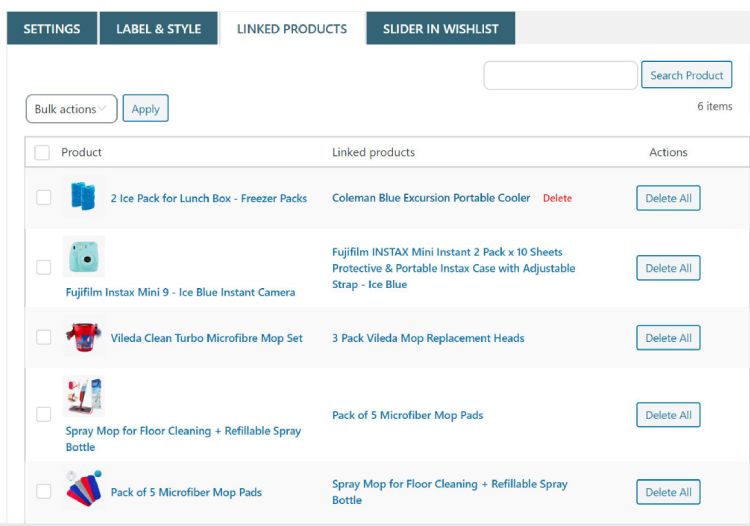Image resolution: width=750 pixels, height=526 pixels.
Task: Click the 6 items count text
Action: click(715, 106)
